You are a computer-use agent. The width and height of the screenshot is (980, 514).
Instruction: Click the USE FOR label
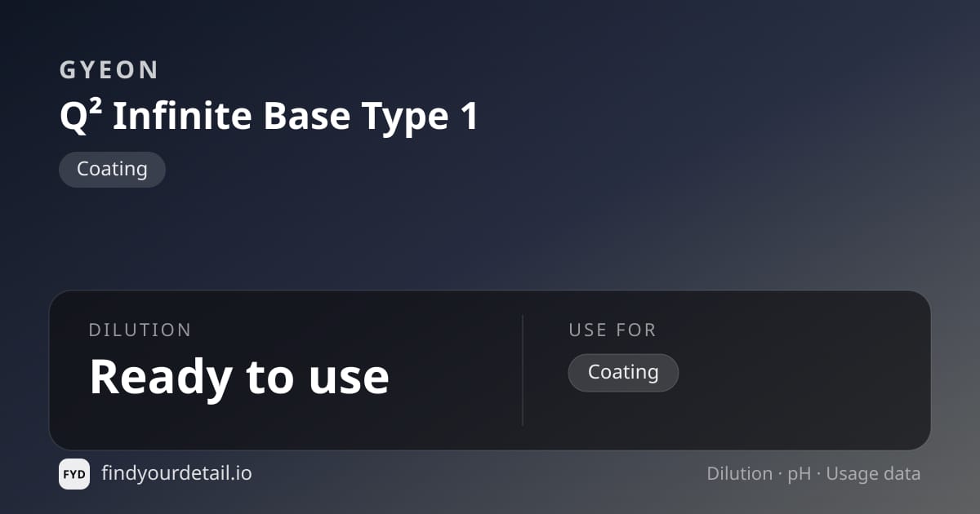(x=612, y=330)
